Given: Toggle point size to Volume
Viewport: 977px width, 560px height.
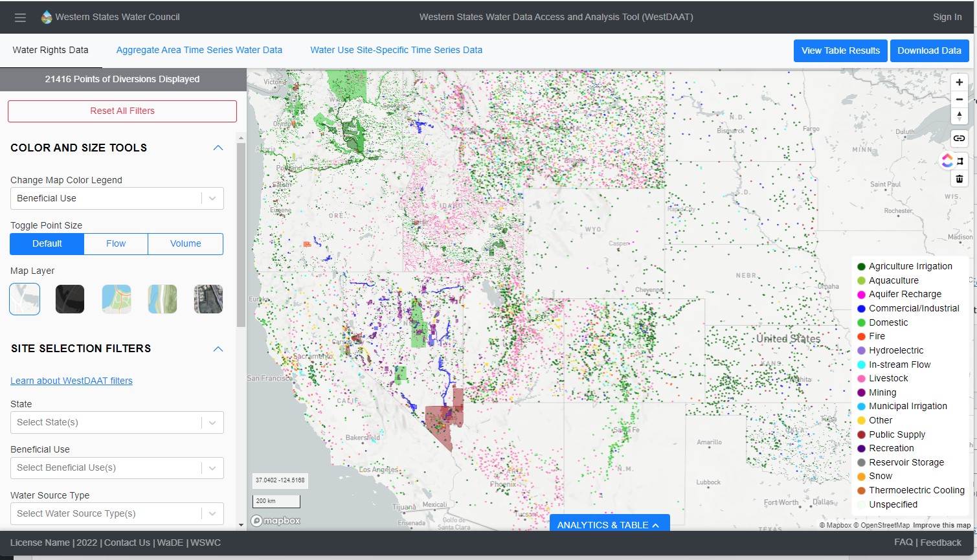Looking at the screenshot, I should [185, 244].
